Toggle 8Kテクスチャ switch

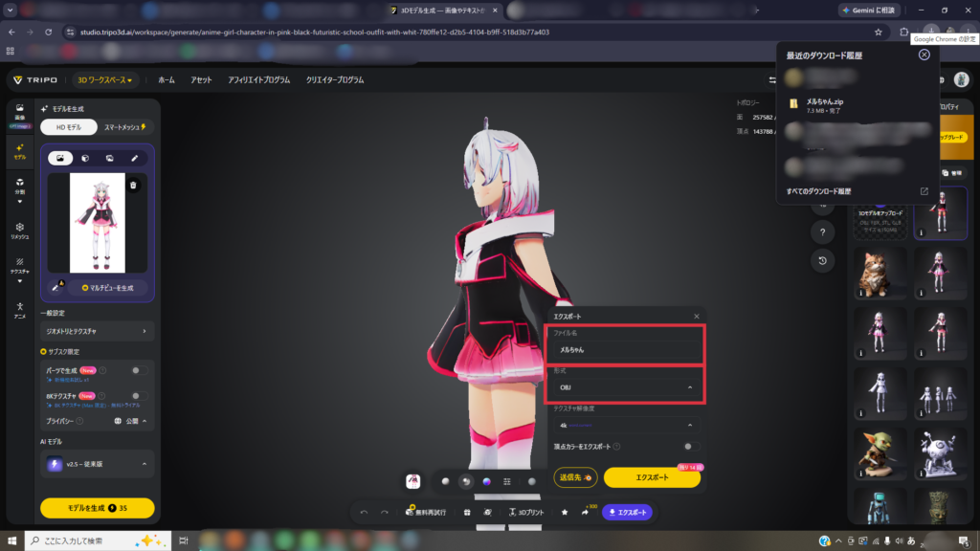pyautogui.click(x=139, y=396)
